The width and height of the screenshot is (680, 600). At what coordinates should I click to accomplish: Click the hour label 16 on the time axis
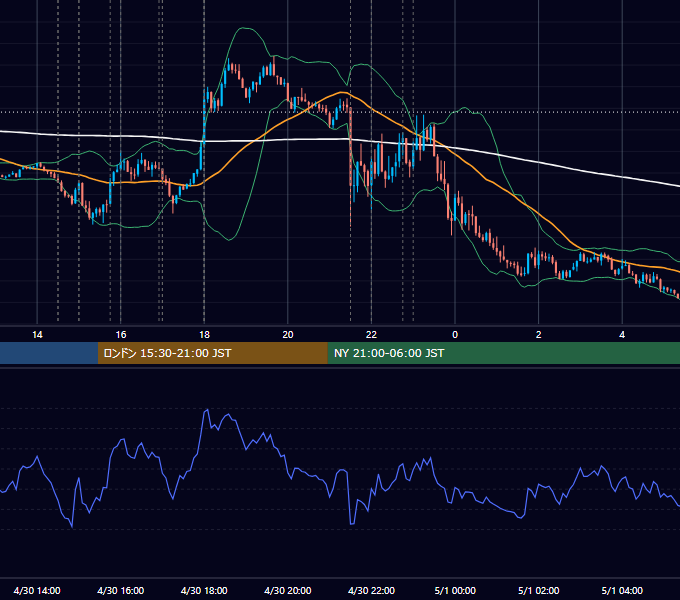[121, 335]
